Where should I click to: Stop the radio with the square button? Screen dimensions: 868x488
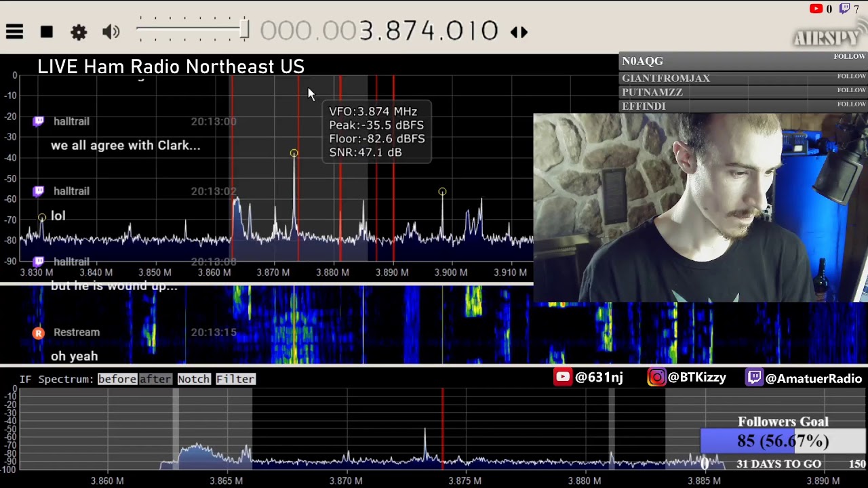pyautogui.click(x=46, y=32)
